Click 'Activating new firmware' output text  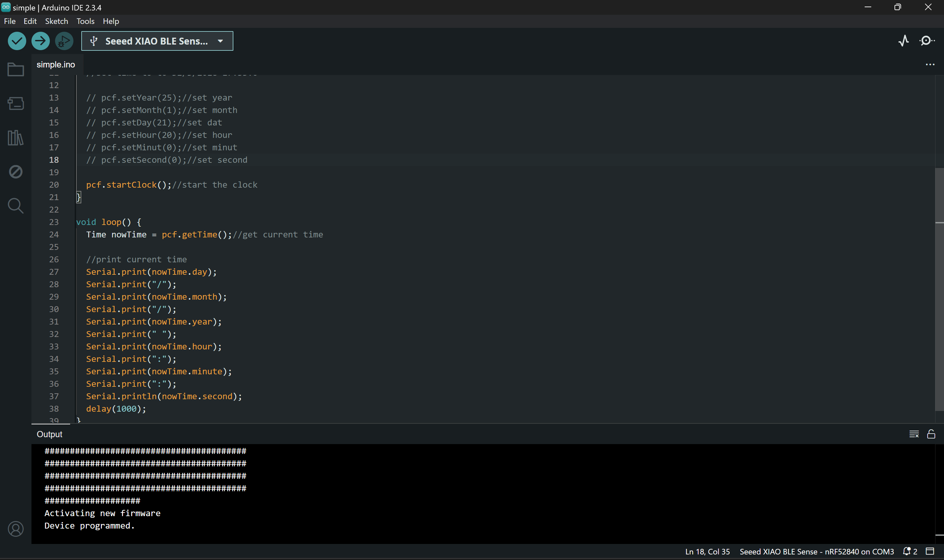102,513
